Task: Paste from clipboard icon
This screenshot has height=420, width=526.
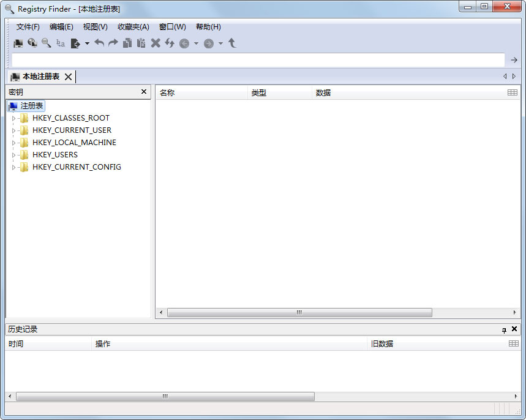Action: coord(141,43)
